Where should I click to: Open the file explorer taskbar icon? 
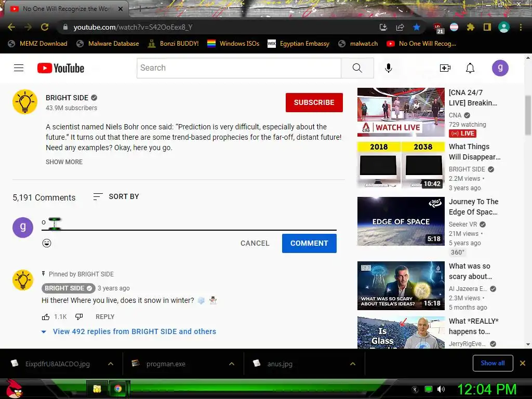click(x=97, y=389)
